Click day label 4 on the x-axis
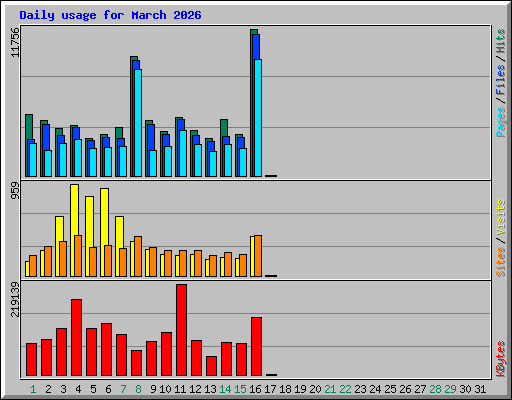512x400 pixels. [78, 389]
